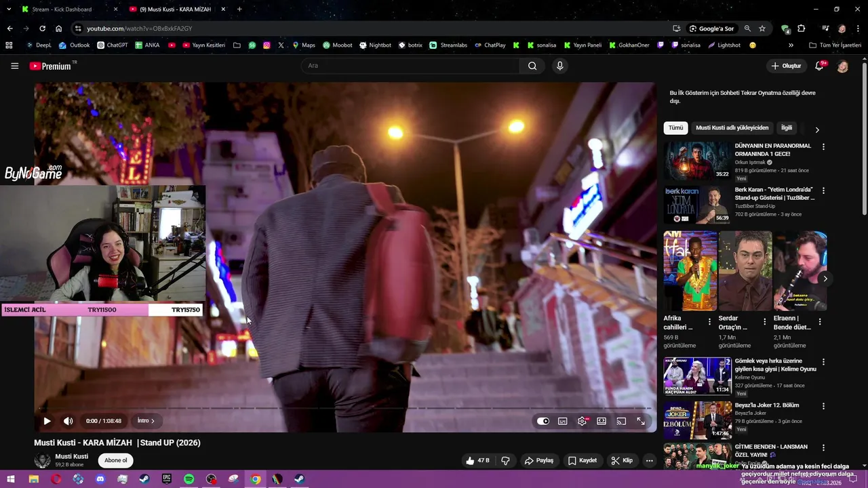Like the video with thumbs up
This screenshot has width=868, height=488.
tap(477, 461)
